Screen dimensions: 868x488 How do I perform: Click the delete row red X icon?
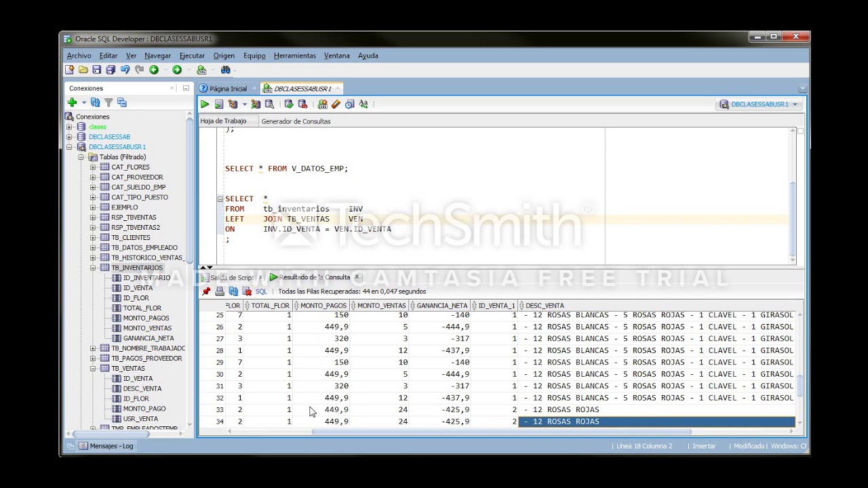tap(247, 291)
